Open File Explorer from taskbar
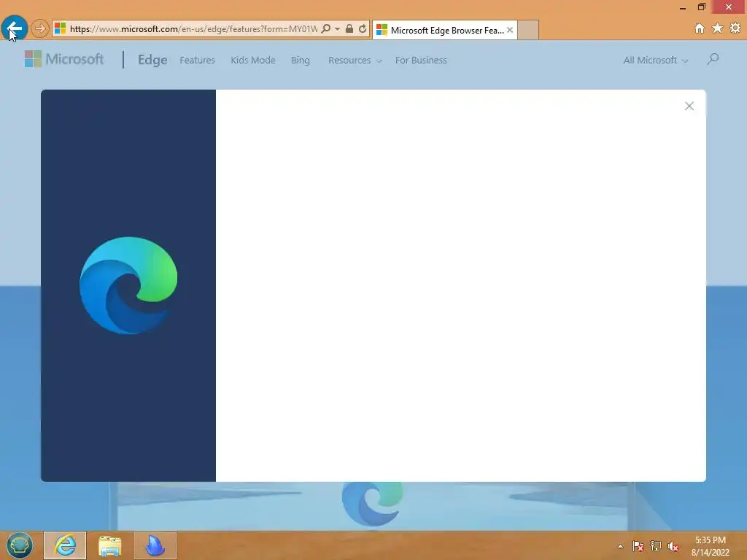The width and height of the screenshot is (747, 560). click(x=109, y=545)
